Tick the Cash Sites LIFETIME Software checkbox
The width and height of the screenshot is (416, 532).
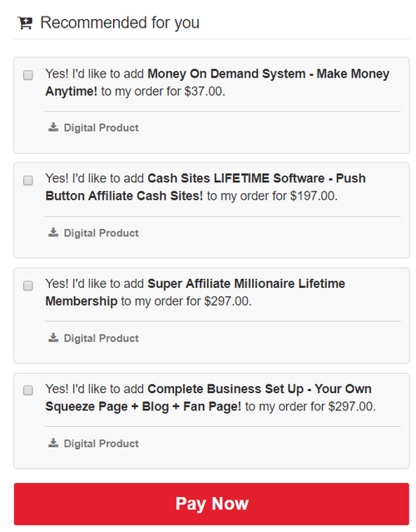(x=28, y=180)
